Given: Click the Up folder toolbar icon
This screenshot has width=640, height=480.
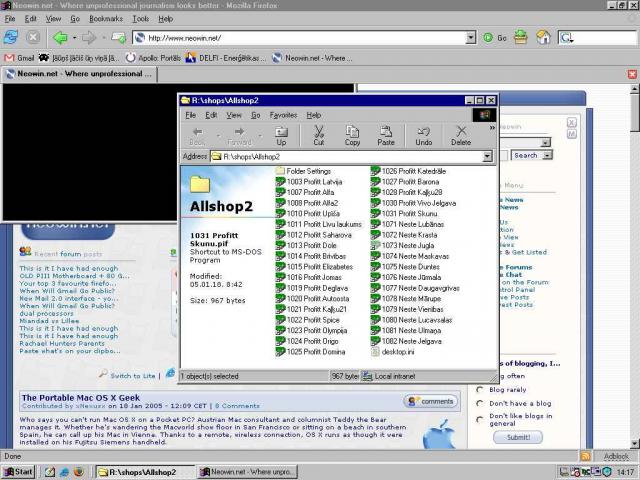Looking at the screenshot, I should coord(281,135).
